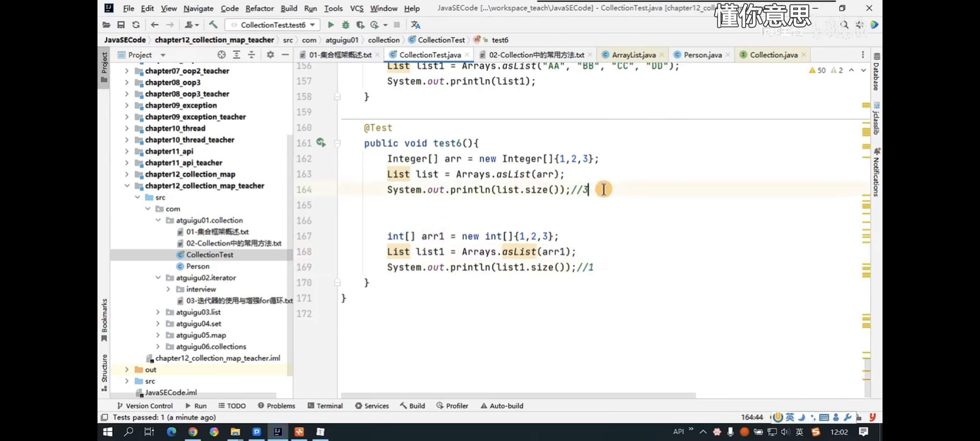Click the run test gutter icon at line 161

click(x=321, y=143)
